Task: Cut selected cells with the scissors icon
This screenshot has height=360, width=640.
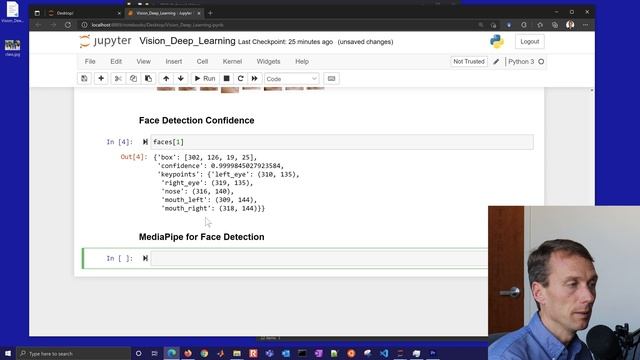Action: (x=118, y=78)
